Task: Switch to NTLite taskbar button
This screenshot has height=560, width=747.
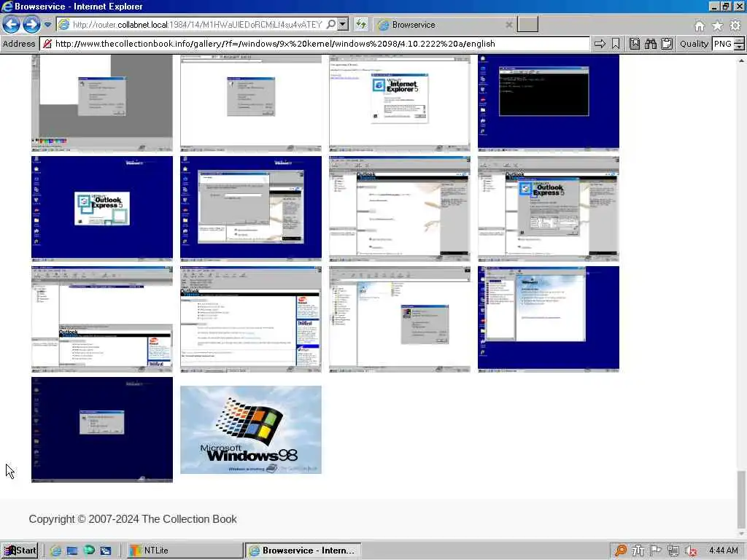Action: (185, 551)
